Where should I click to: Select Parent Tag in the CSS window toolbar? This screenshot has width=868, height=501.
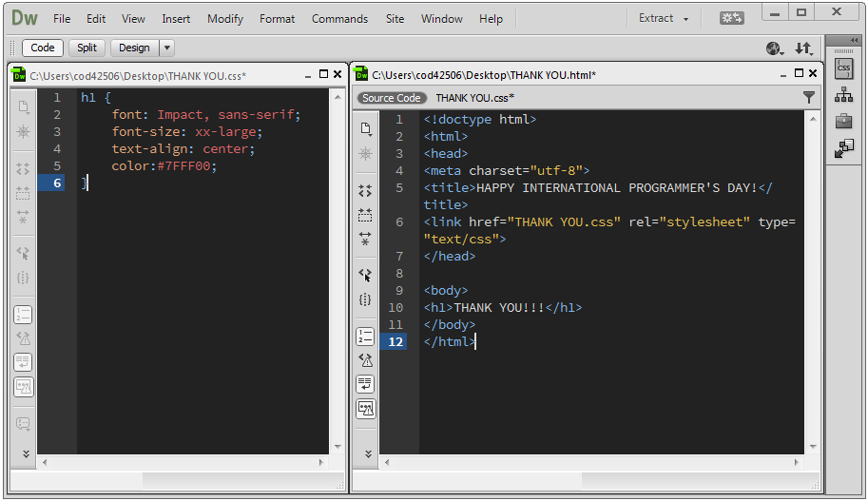click(23, 253)
